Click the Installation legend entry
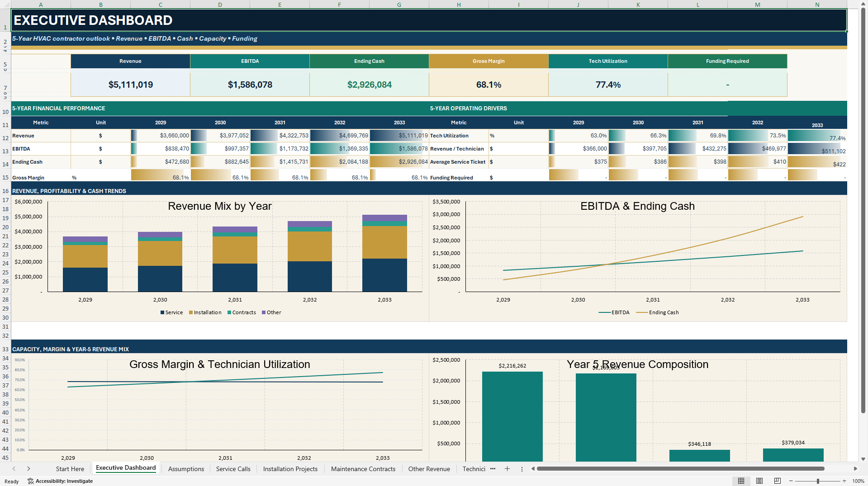Screen dimensions: 868x486 pyautogui.click(x=205, y=312)
